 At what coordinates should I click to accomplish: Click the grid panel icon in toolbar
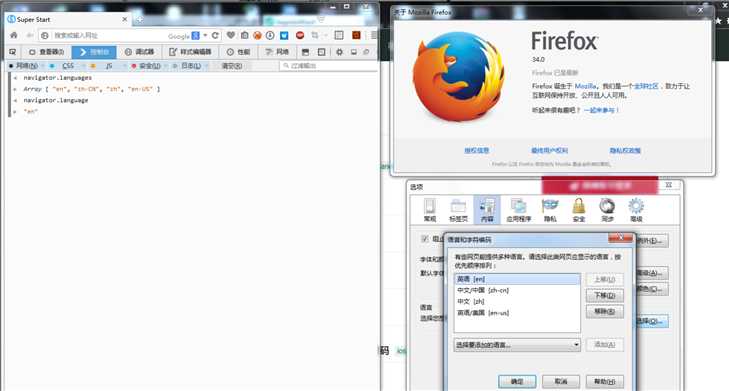[x=339, y=35]
